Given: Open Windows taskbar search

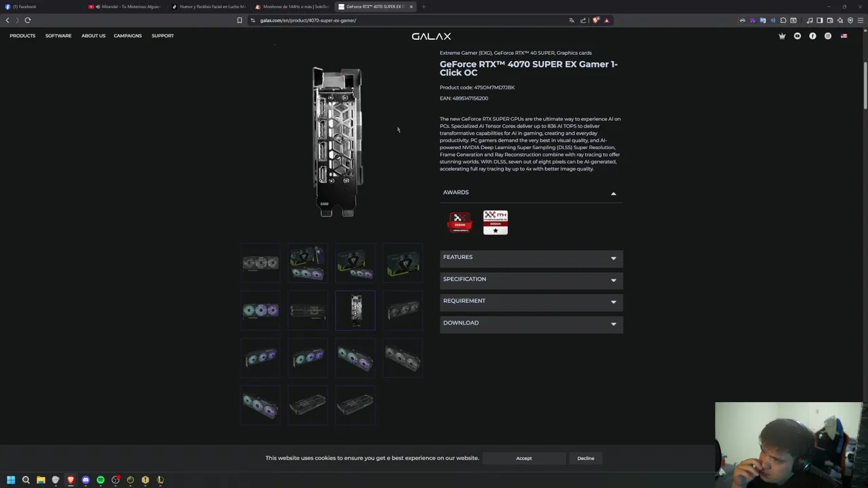Looking at the screenshot, I should (26, 480).
